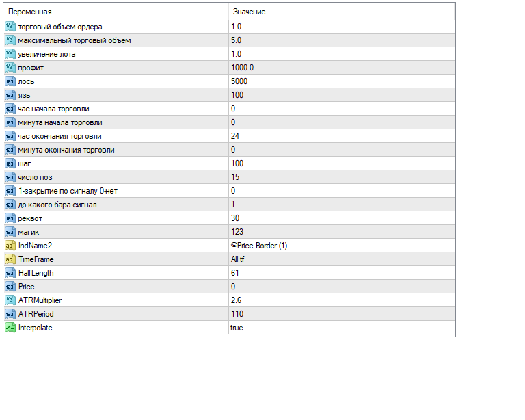Screen dimensions: 525x420
Task: Click the icon next to 'профит'
Action: click(10, 68)
